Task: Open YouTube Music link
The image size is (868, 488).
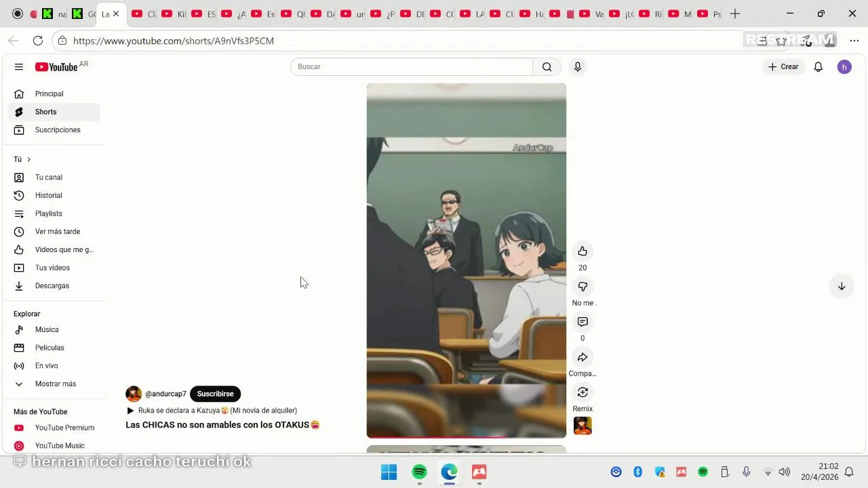Action: 54,446
